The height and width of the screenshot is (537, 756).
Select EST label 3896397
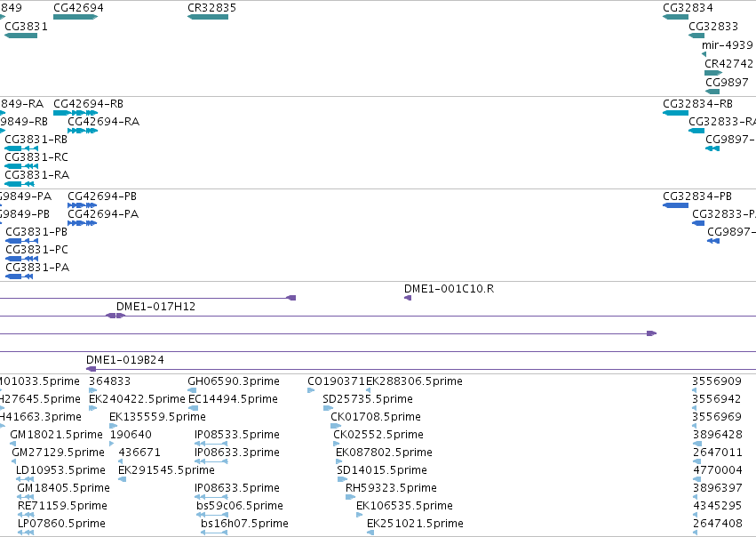pos(718,488)
